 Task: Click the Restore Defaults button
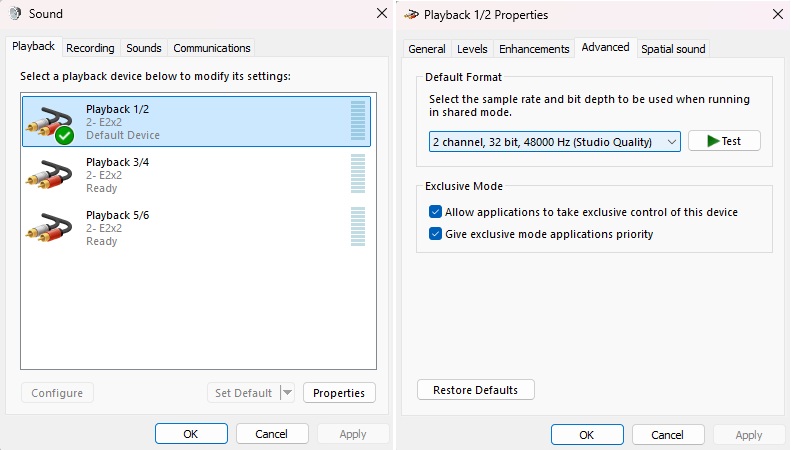pyautogui.click(x=475, y=390)
